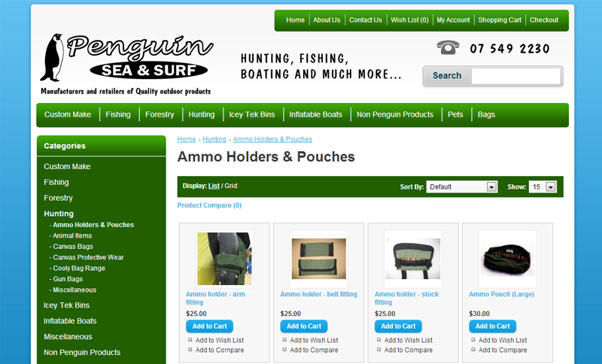This screenshot has width=602, height=364.
Task: Add Ammo Pouch (Large) to cart
Action: (x=493, y=326)
